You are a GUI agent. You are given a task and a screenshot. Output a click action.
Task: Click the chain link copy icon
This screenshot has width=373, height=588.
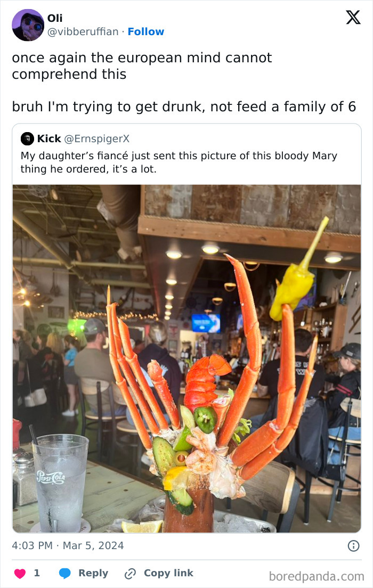(x=130, y=574)
